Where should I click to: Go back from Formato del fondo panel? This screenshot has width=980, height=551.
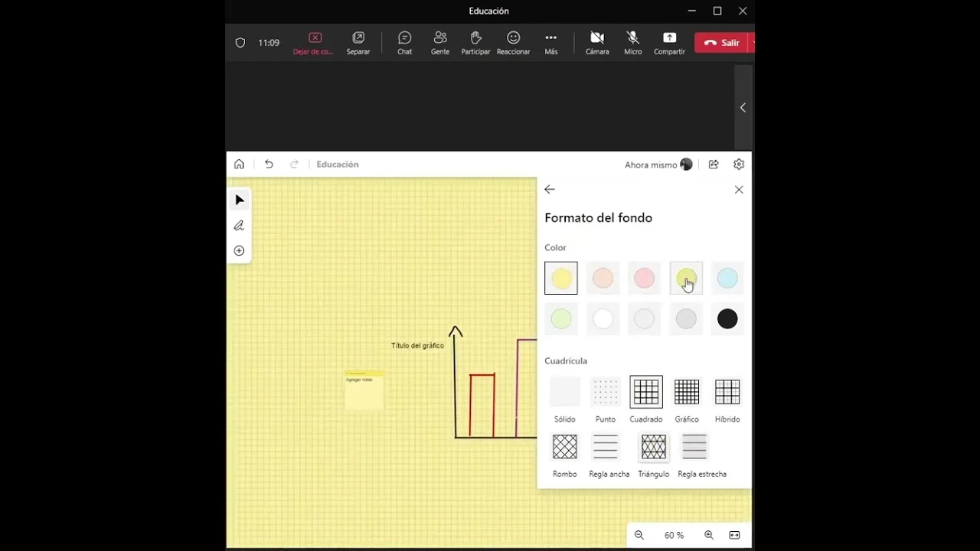[550, 190]
